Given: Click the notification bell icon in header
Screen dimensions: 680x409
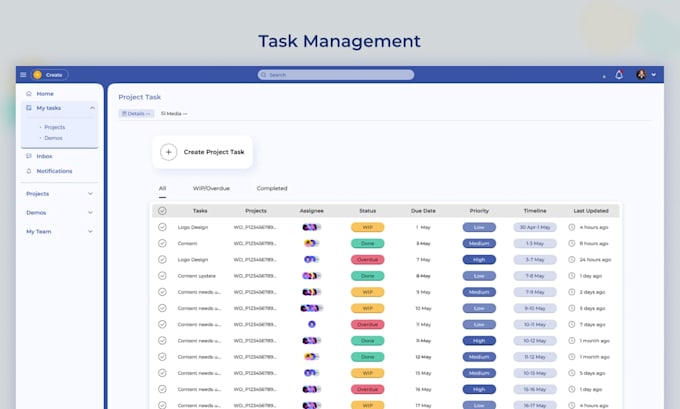Looking at the screenshot, I should tap(619, 75).
